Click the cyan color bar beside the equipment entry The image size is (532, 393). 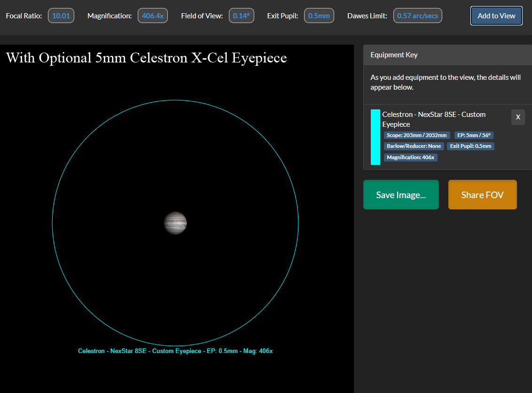pos(375,137)
